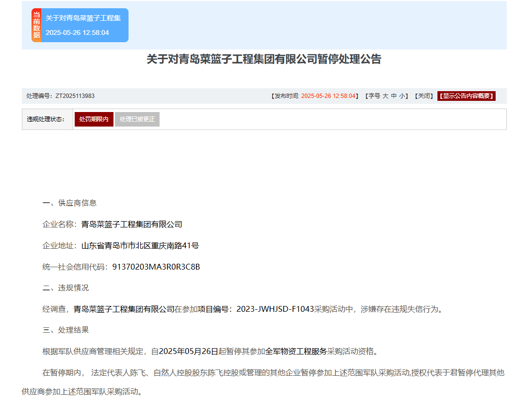532x417 pixels.
Task: Open the 当前数据 announcement card
Action: (80, 25)
